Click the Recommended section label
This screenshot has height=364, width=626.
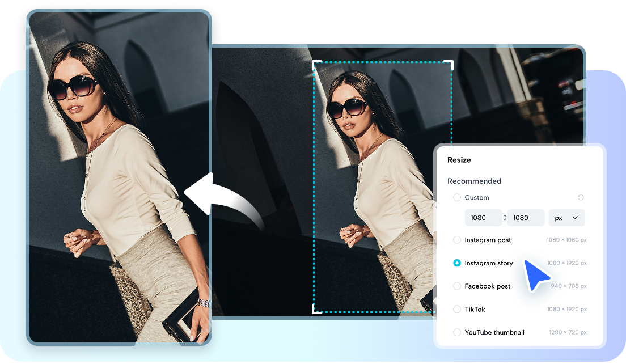tap(474, 181)
